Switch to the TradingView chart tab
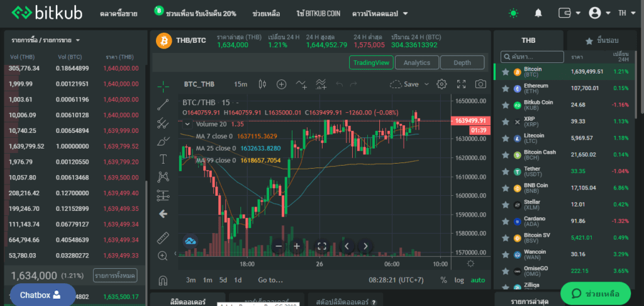The image size is (644, 306). [x=371, y=62]
